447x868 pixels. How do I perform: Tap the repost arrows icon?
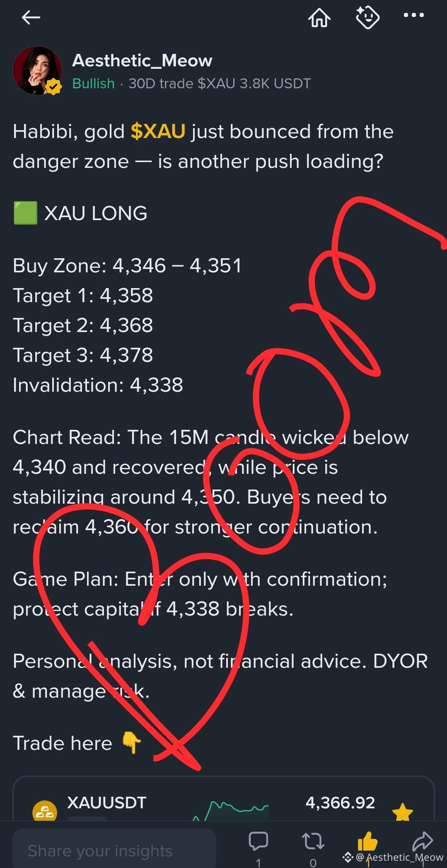point(313,841)
